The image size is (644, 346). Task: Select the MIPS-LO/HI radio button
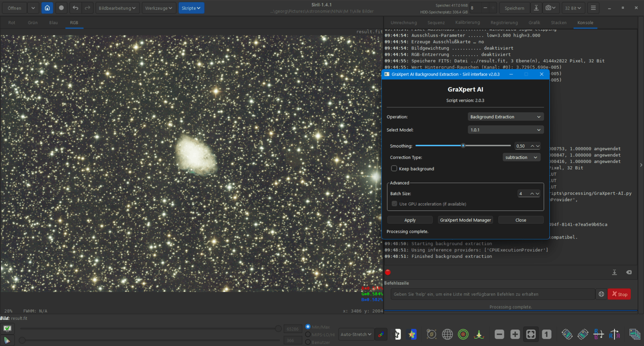pyautogui.click(x=308, y=335)
